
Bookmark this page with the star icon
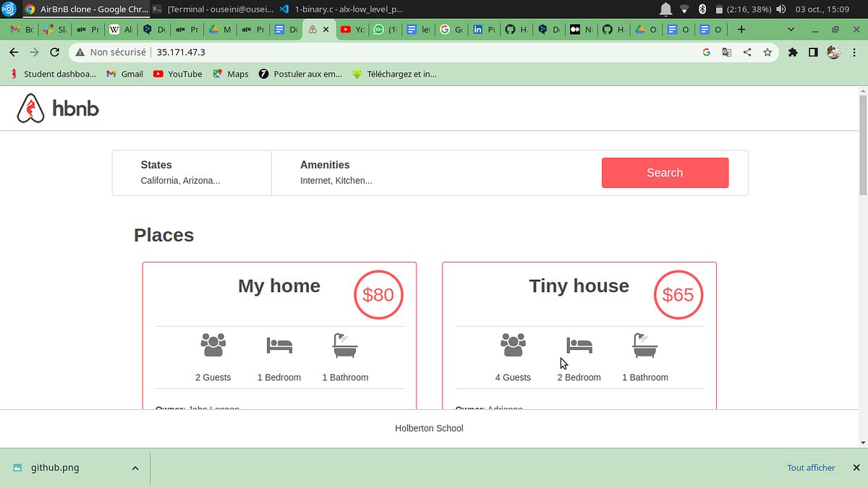tap(767, 52)
